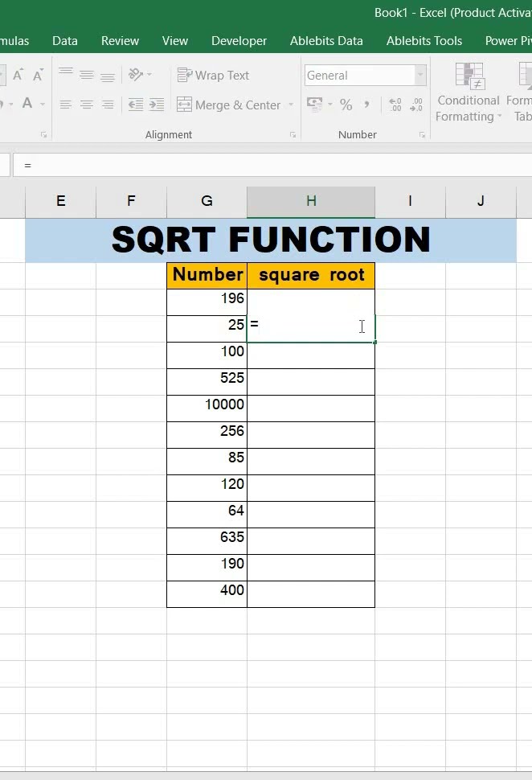Click the Increase Indent icon

157,105
